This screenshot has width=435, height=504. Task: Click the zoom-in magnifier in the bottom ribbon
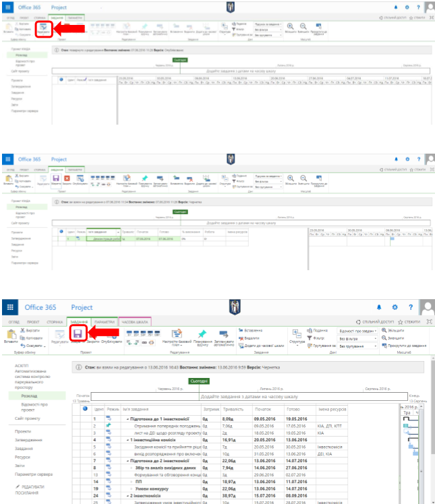coord(383,330)
